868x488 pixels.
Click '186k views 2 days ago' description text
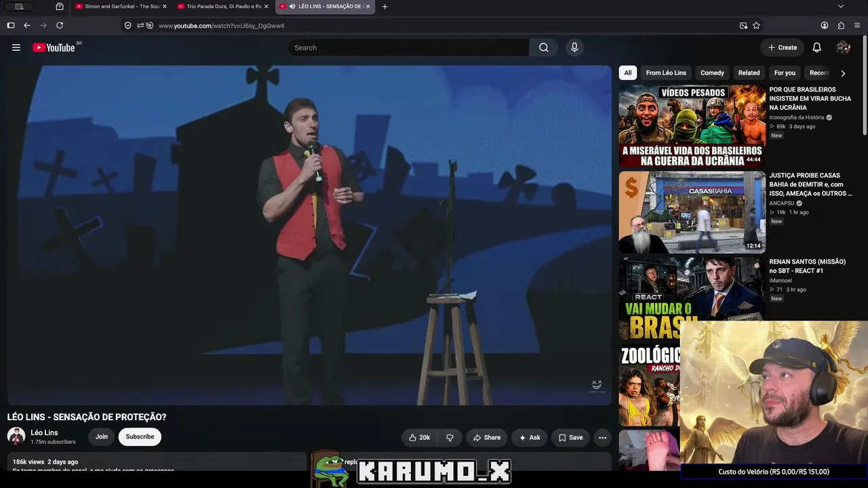coord(45,462)
